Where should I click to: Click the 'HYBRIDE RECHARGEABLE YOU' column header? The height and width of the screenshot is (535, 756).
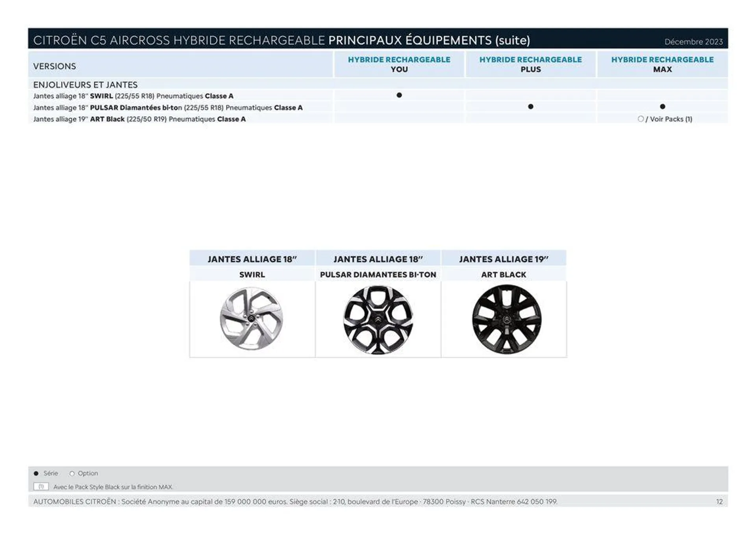(x=399, y=64)
